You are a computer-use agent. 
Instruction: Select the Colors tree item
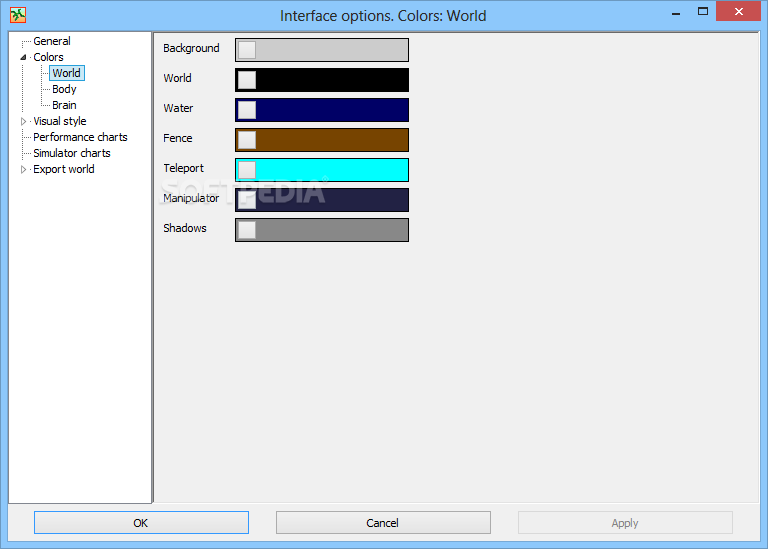coord(48,57)
